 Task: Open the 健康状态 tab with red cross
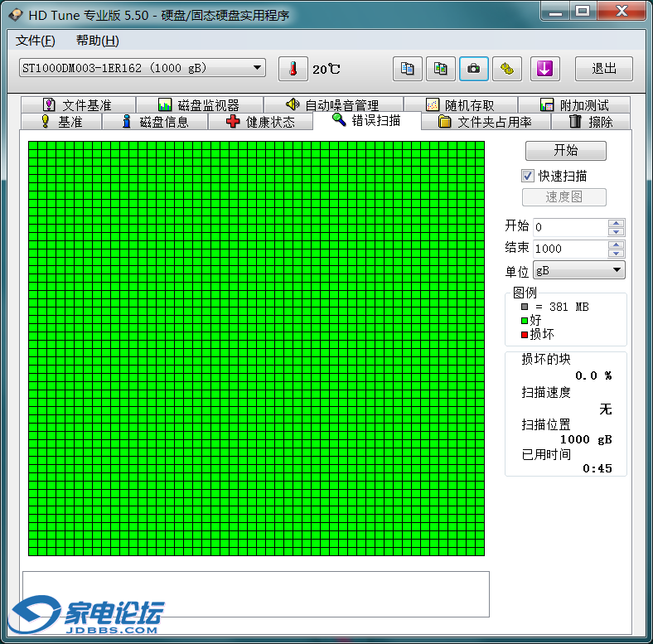click(x=260, y=122)
